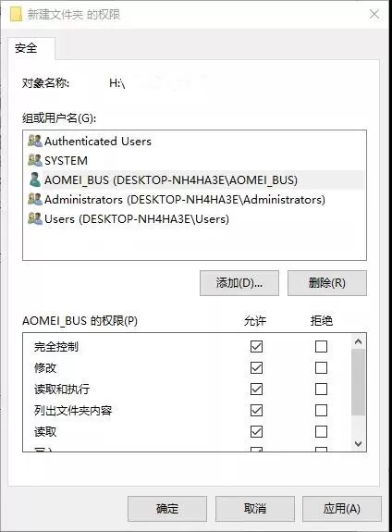This screenshot has height=532, width=392.
Task: Select the AOMEI_BUS user icon
Action: tap(35, 179)
